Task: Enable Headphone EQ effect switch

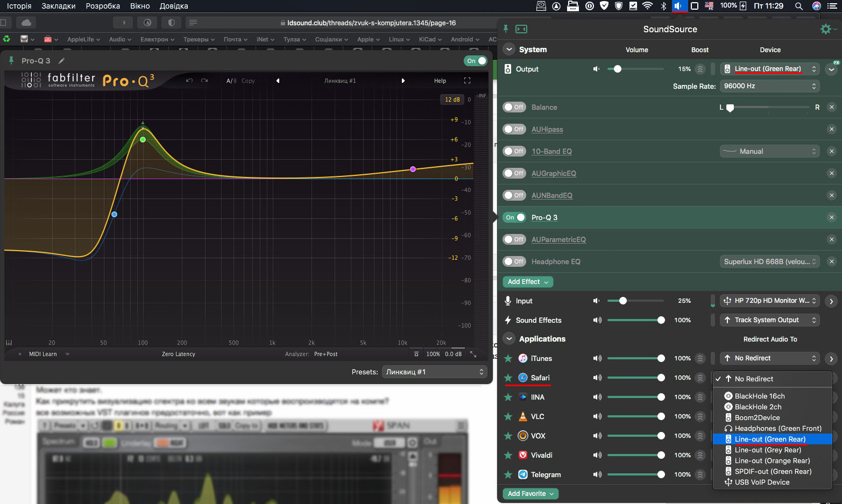Action: tap(514, 261)
